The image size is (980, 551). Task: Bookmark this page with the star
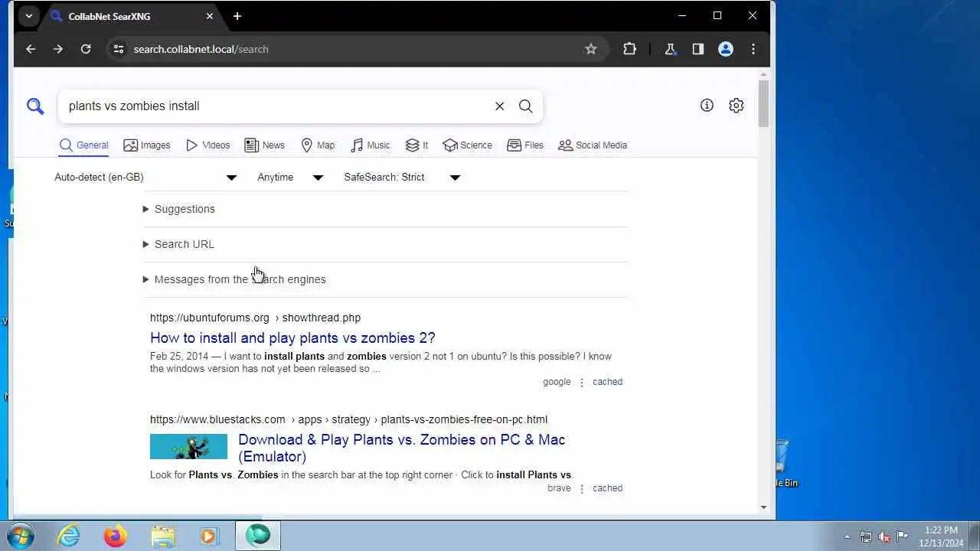coord(591,49)
